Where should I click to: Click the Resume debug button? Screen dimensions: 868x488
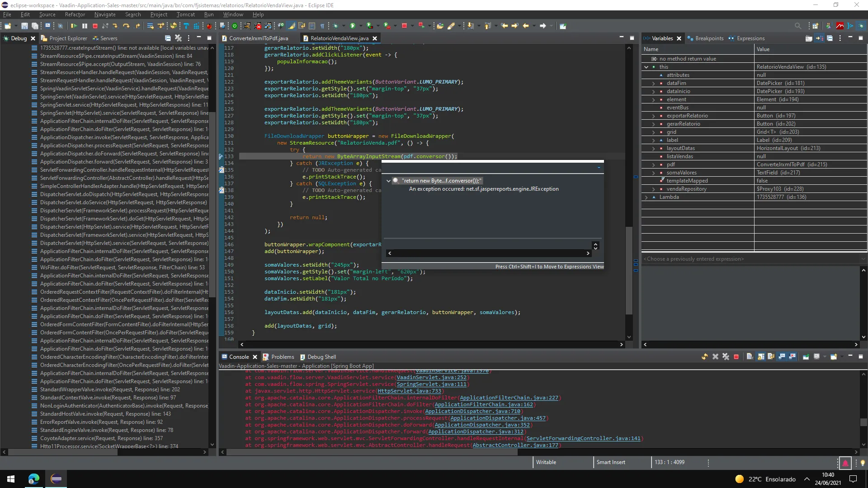point(74,26)
